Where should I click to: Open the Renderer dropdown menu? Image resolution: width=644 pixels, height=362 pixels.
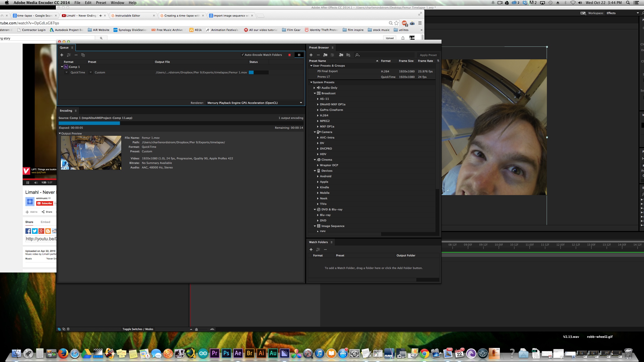click(x=255, y=103)
